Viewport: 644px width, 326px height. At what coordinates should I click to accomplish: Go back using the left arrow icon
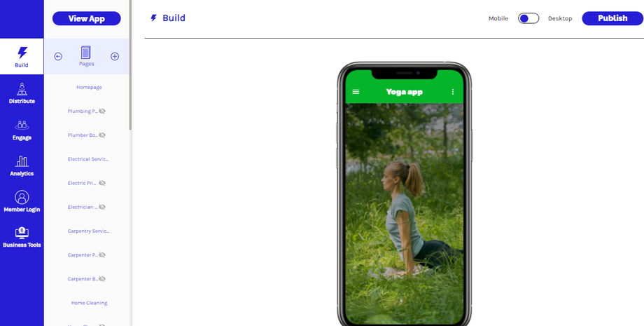[x=58, y=56]
